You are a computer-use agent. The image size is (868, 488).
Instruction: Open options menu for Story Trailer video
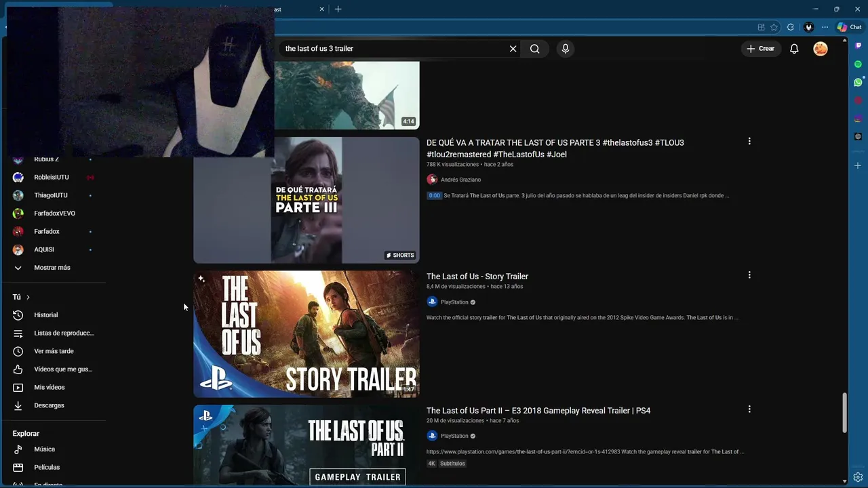click(749, 275)
